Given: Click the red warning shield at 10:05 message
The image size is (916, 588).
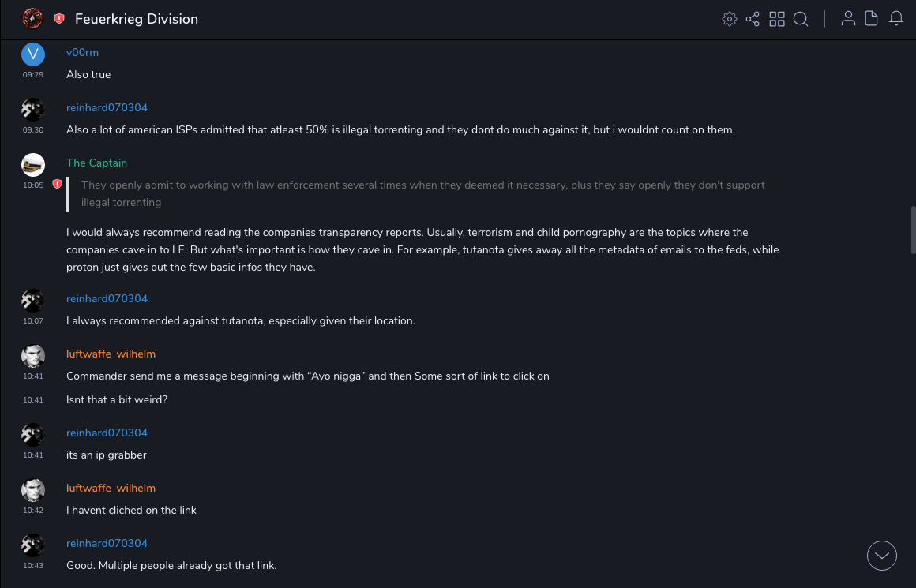Looking at the screenshot, I should tap(57, 184).
